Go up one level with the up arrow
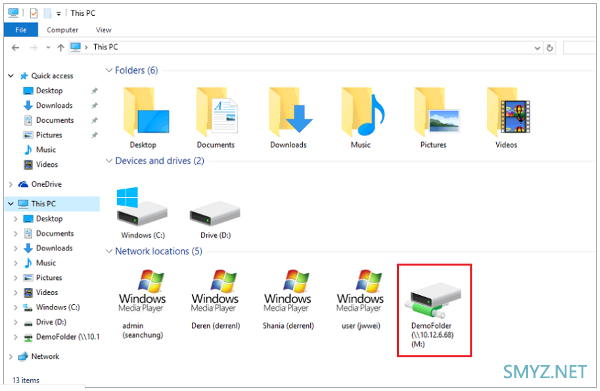600x391 pixels. coord(60,47)
